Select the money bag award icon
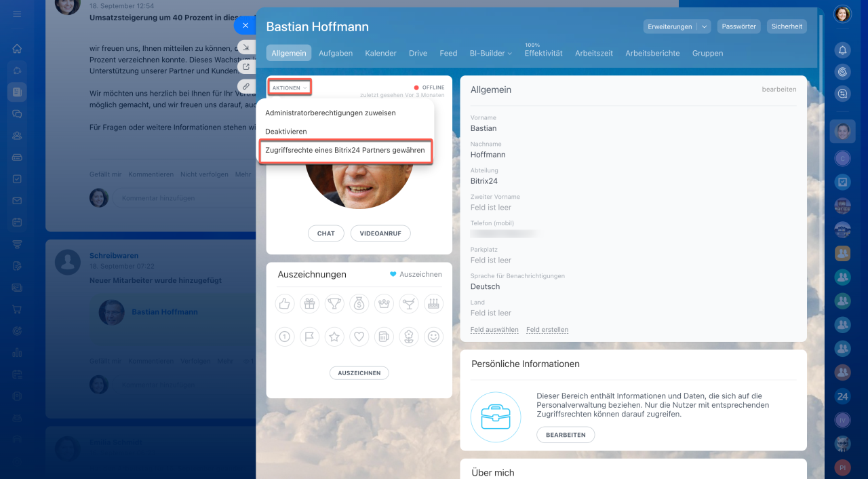 (359, 304)
